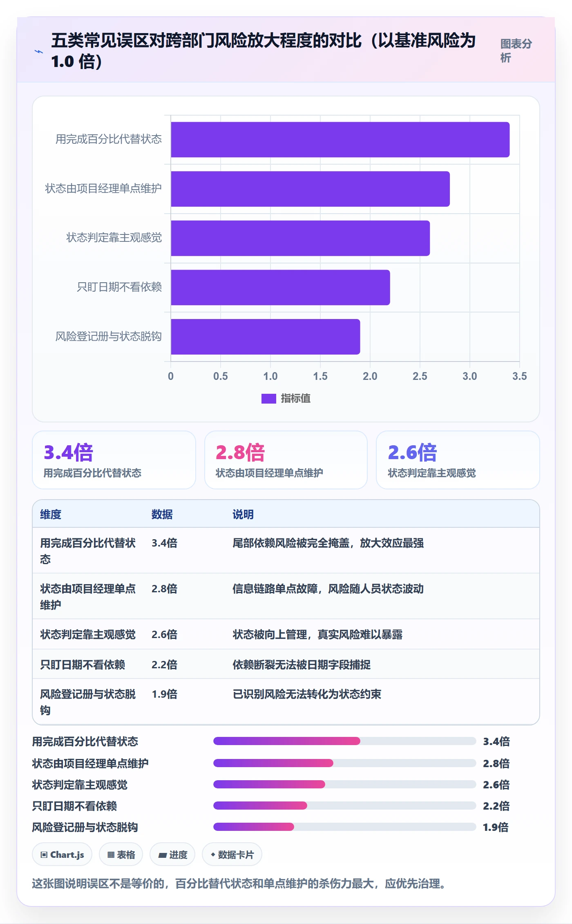Select the 数据卡片 tag chip
The width and height of the screenshot is (572, 924).
[232, 855]
